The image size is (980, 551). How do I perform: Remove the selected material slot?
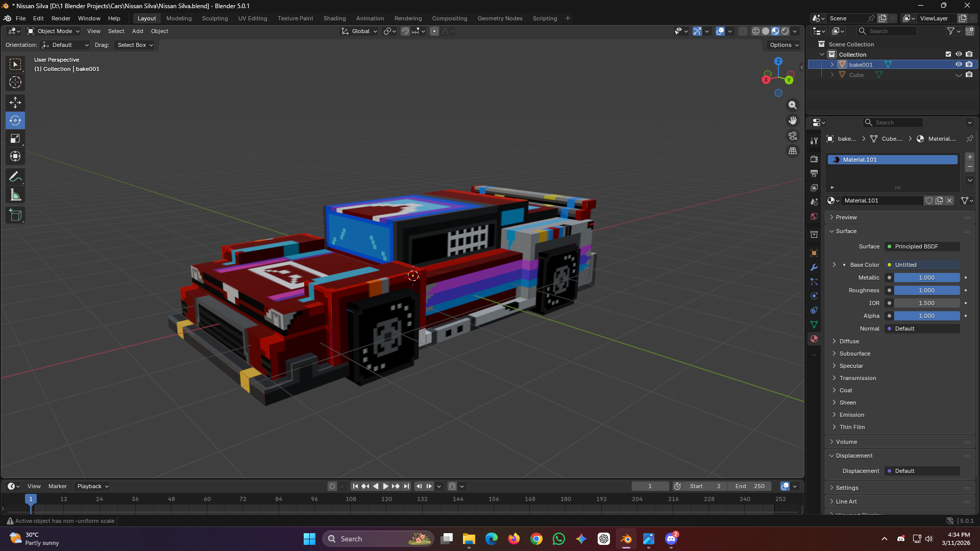[x=970, y=167]
